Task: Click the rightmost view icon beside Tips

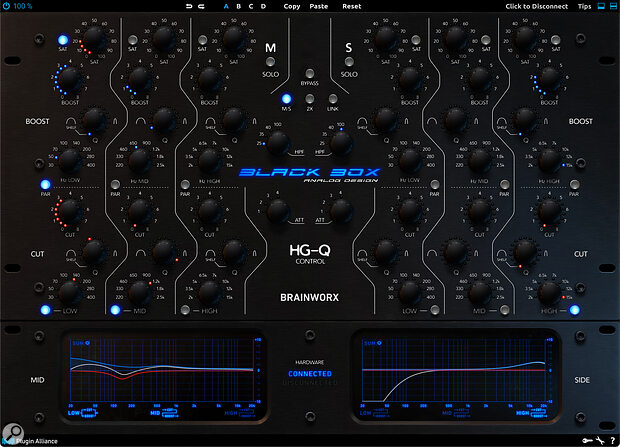Action: tap(613, 6)
